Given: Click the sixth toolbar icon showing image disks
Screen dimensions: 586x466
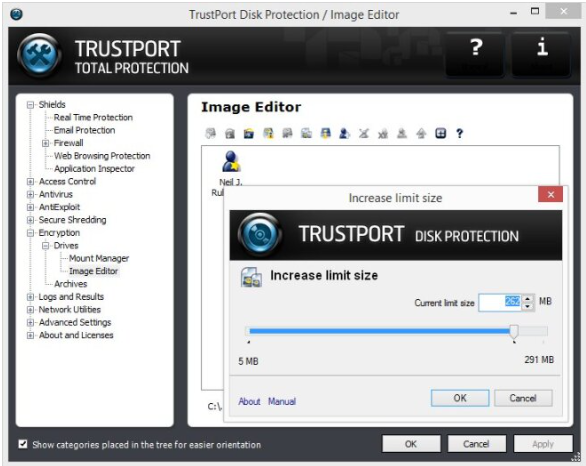Looking at the screenshot, I should 306,133.
